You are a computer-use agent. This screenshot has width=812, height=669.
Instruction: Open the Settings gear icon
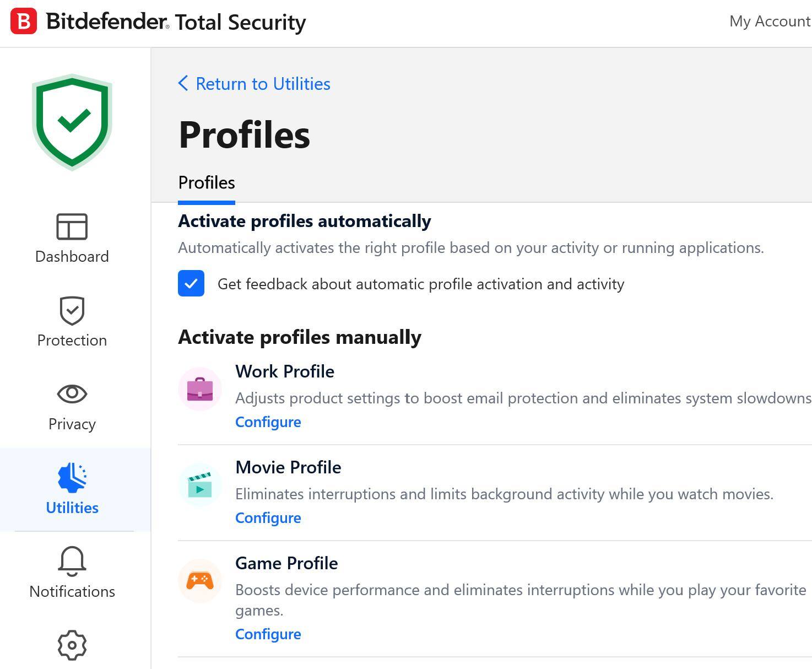[72, 645]
